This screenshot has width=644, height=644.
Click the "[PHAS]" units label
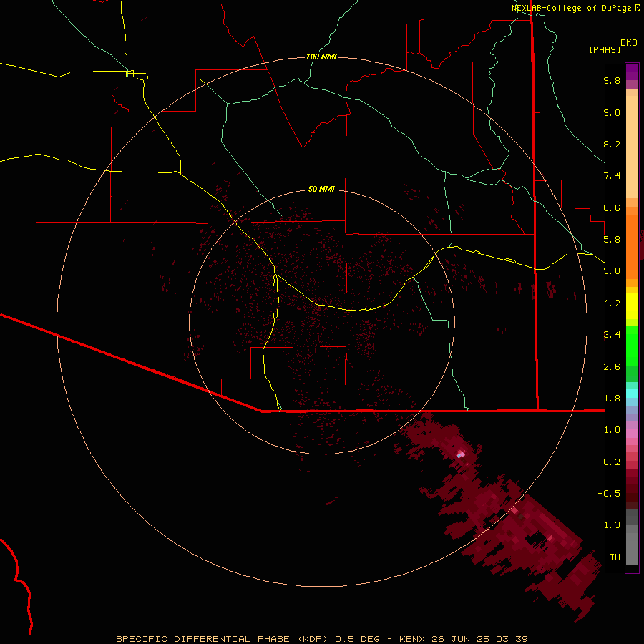605,49
